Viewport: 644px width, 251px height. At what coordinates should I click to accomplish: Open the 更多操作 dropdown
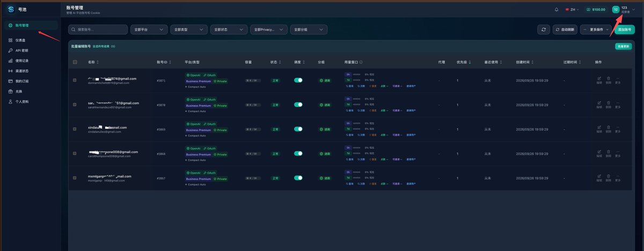point(597,30)
